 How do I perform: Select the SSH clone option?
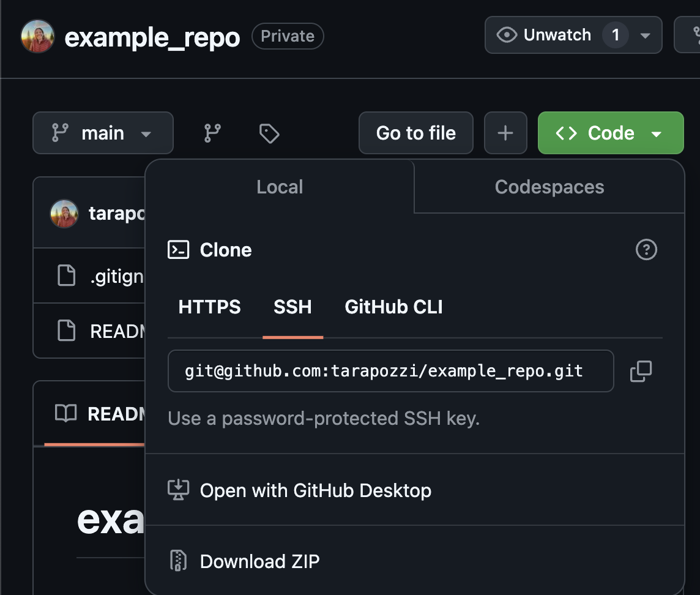[292, 307]
